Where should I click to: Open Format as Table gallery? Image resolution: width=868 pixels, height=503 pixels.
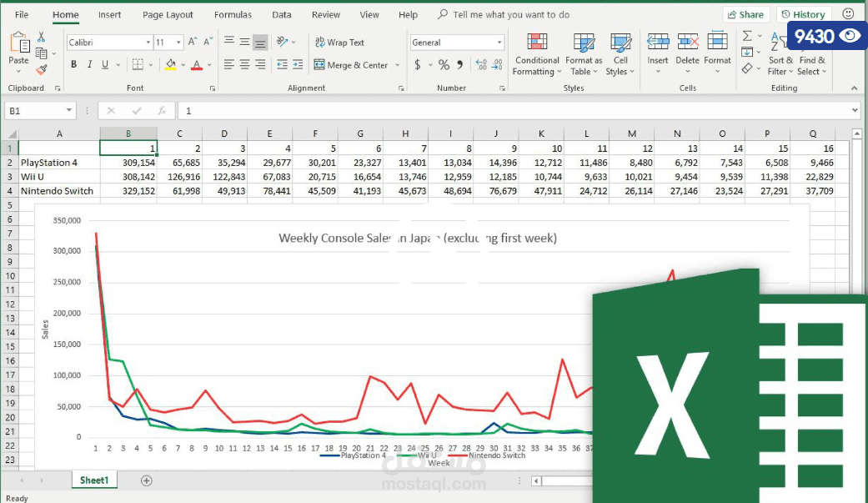[x=584, y=54]
